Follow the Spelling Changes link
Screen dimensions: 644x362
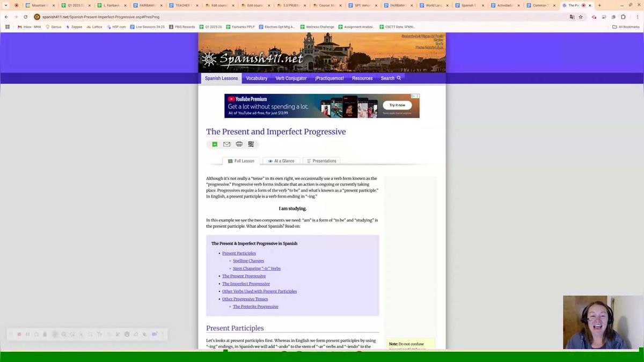click(x=248, y=261)
